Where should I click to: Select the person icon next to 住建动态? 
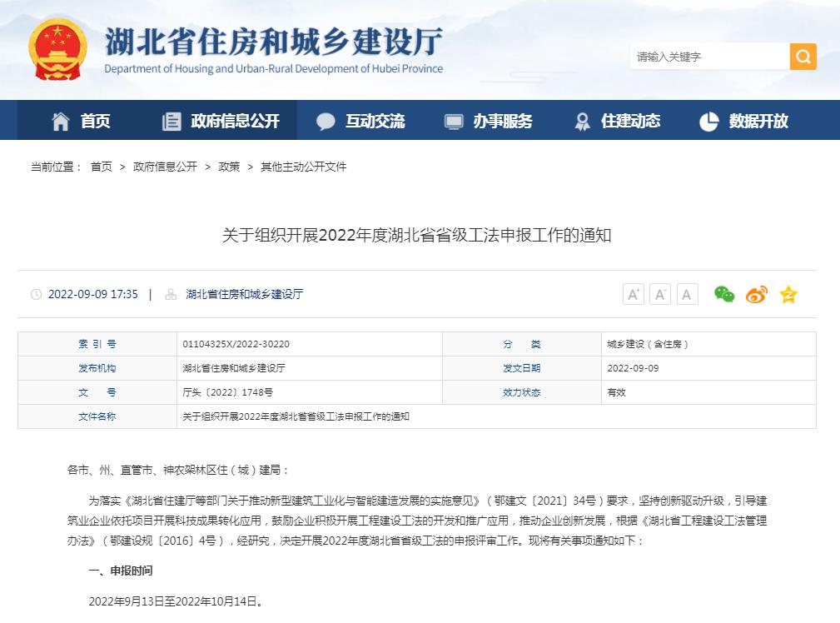coord(582,120)
